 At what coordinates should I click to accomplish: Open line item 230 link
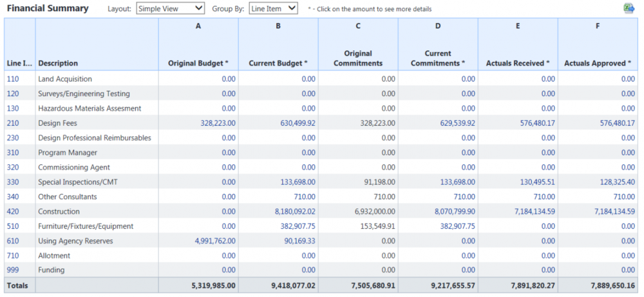pos(13,138)
